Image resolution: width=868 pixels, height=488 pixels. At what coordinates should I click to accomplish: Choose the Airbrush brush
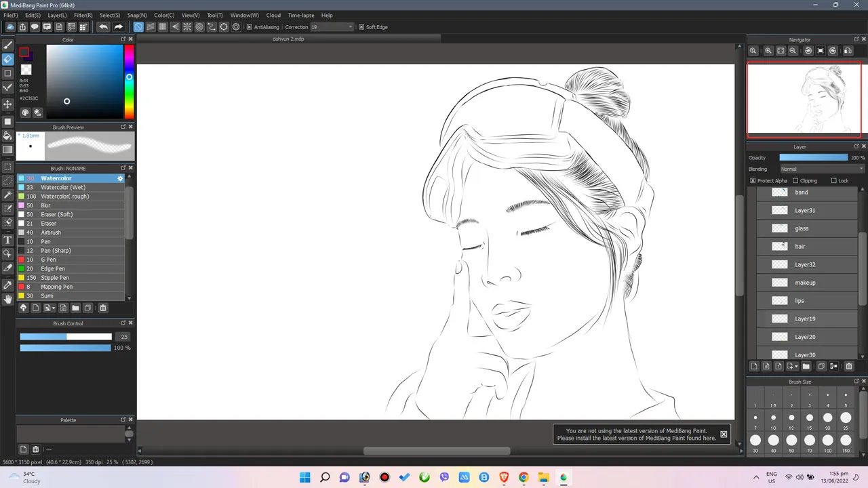coord(71,232)
